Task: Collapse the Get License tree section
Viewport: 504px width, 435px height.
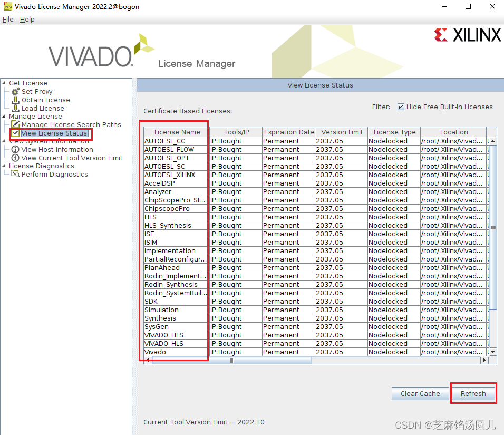Action: pos(4,83)
